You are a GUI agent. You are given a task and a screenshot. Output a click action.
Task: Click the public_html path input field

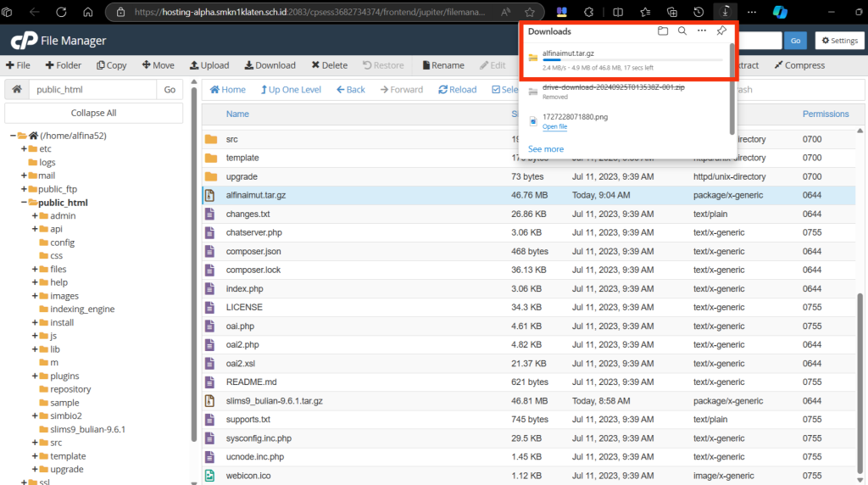(93, 90)
